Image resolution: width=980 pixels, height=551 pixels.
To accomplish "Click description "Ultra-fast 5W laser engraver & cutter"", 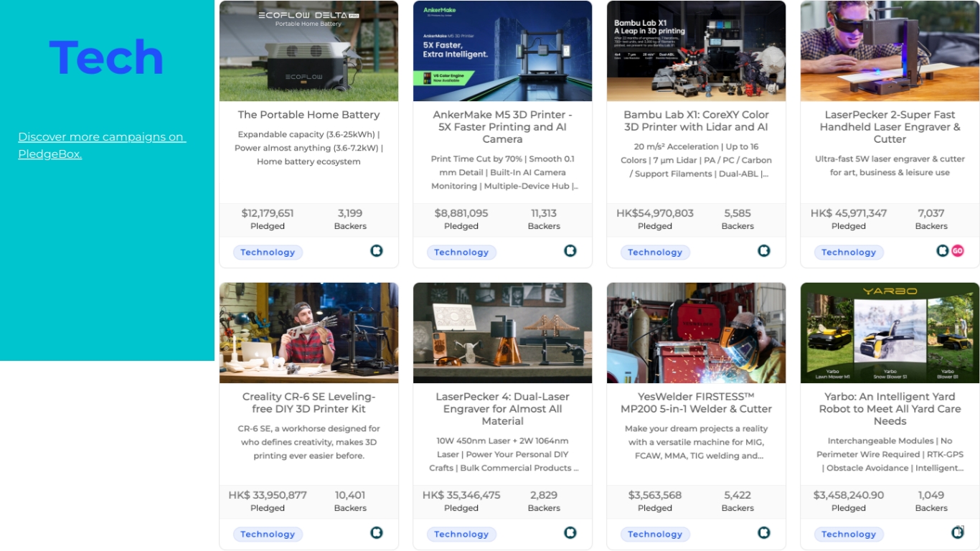I will click(890, 166).
